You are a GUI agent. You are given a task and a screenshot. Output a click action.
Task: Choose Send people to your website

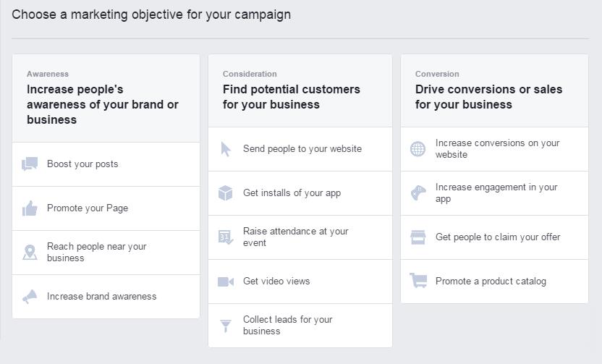(300, 149)
